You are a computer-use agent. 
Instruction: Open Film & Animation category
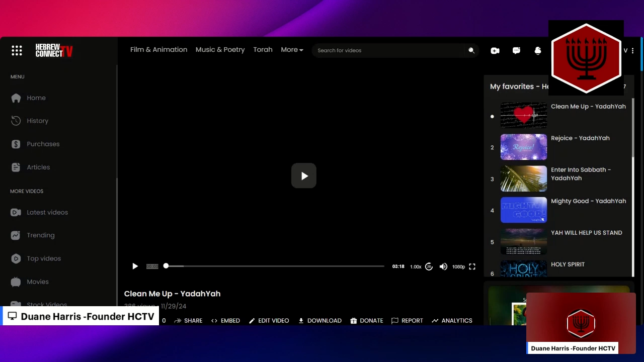click(158, 50)
